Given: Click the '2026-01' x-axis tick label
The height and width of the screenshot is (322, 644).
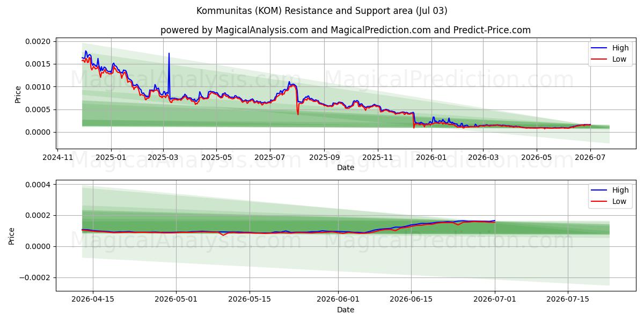Looking at the screenshot, I should pyautogui.click(x=431, y=157).
